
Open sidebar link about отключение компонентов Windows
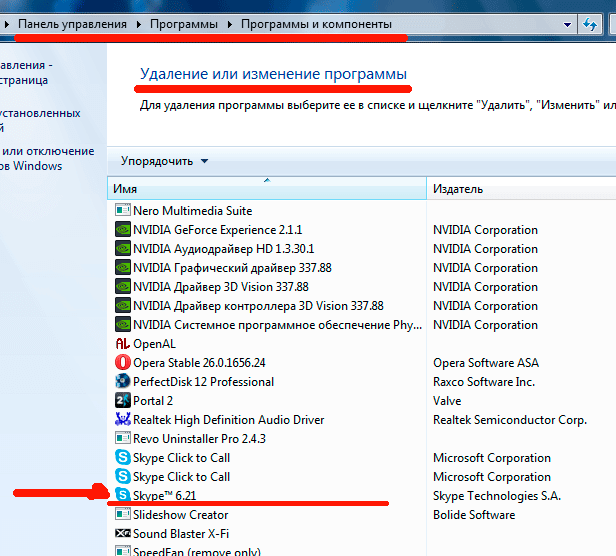(x=47, y=158)
